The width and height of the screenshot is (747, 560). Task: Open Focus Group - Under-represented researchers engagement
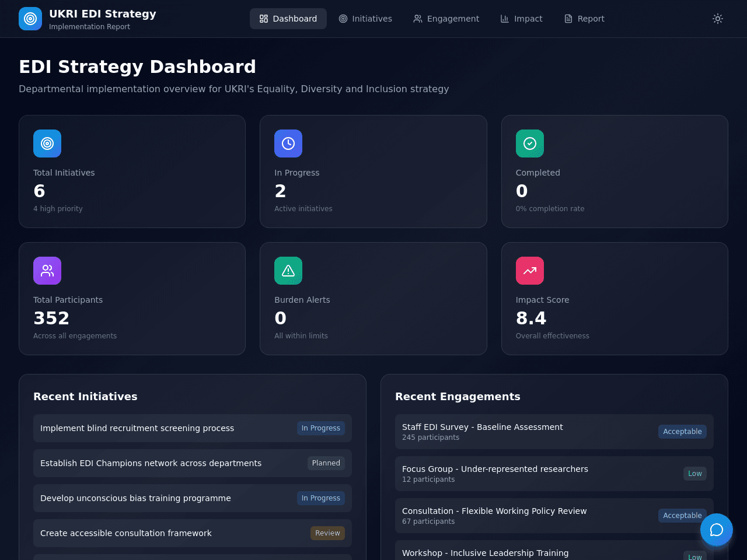coord(554,474)
